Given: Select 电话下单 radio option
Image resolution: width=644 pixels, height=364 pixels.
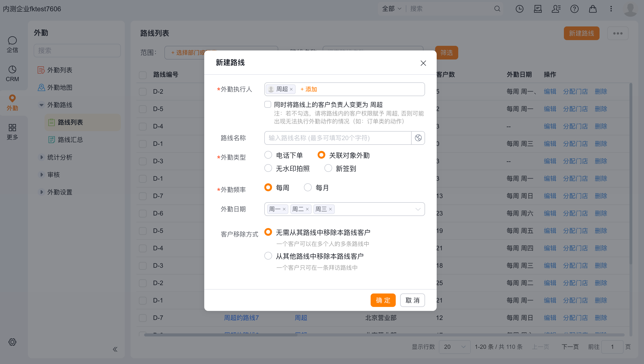Looking at the screenshot, I should [268, 155].
